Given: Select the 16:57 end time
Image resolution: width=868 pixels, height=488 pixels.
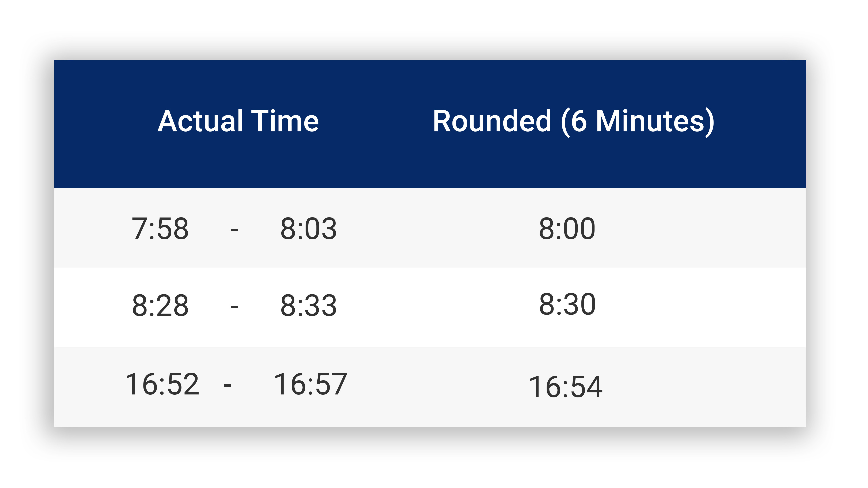Looking at the screenshot, I should (x=310, y=384).
